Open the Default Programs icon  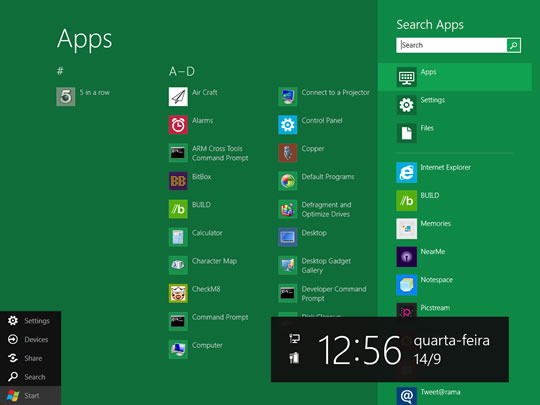tap(288, 181)
